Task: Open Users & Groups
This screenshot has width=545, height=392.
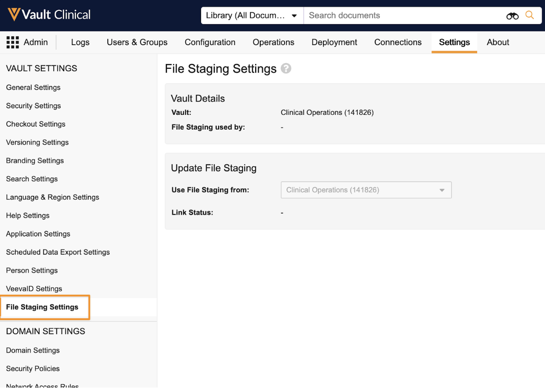Action: [137, 42]
